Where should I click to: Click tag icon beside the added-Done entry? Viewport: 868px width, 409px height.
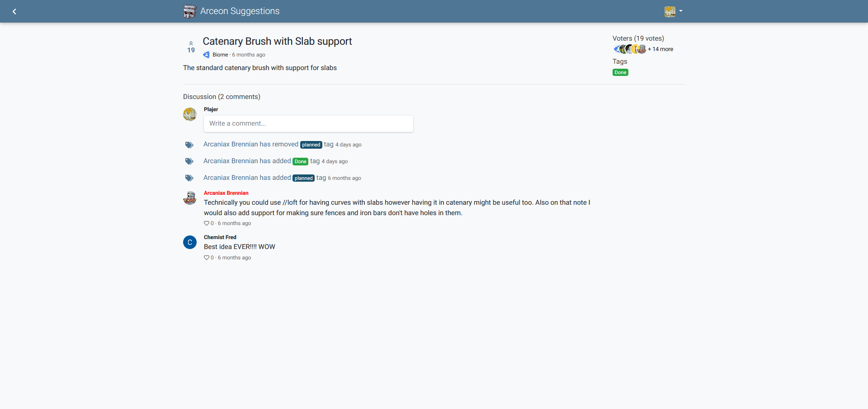[189, 161]
